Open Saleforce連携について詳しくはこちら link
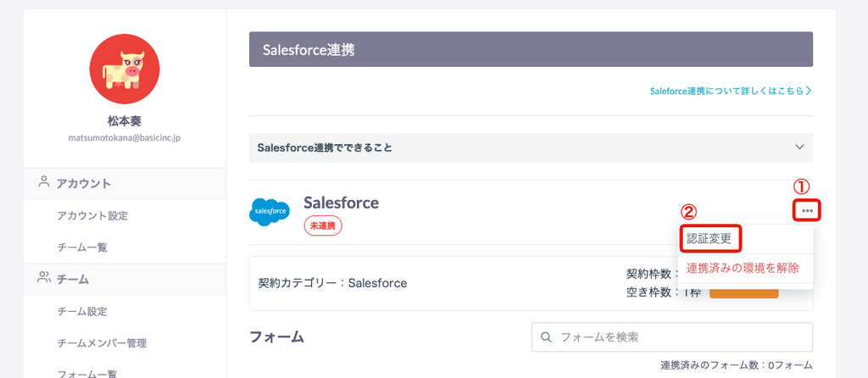868x378 pixels. (731, 91)
